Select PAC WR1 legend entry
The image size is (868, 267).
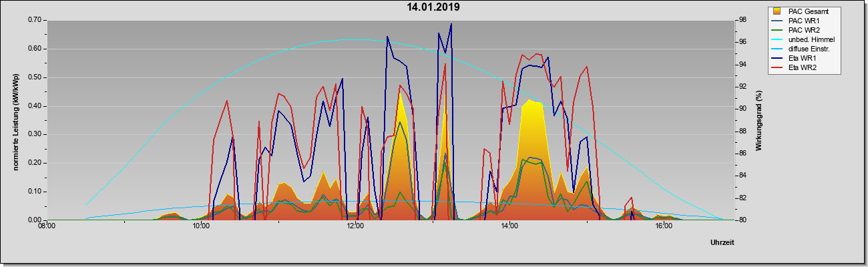tap(804, 21)
